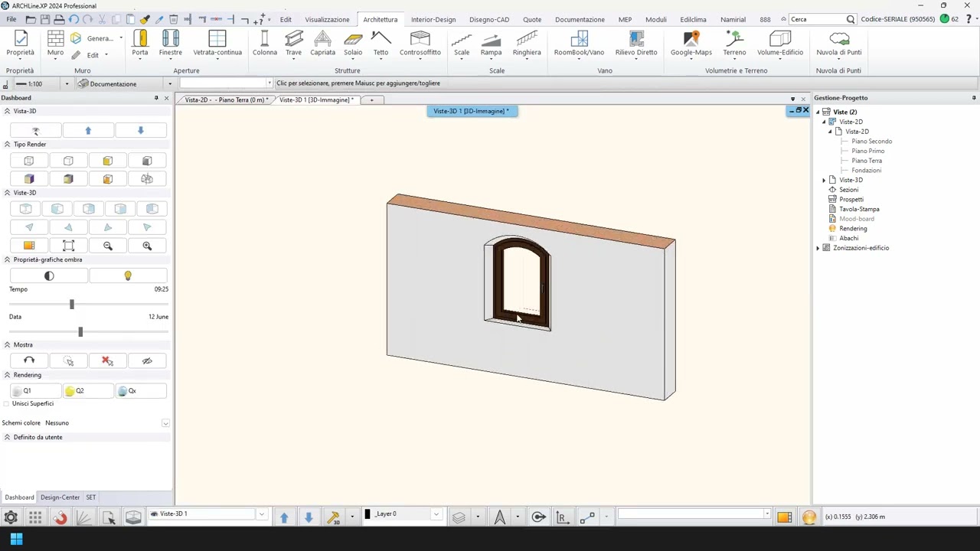Image resolution: width=980 pixels, height=551 pixels.
Task: Open the File menu
Action: tap(11, 19)
